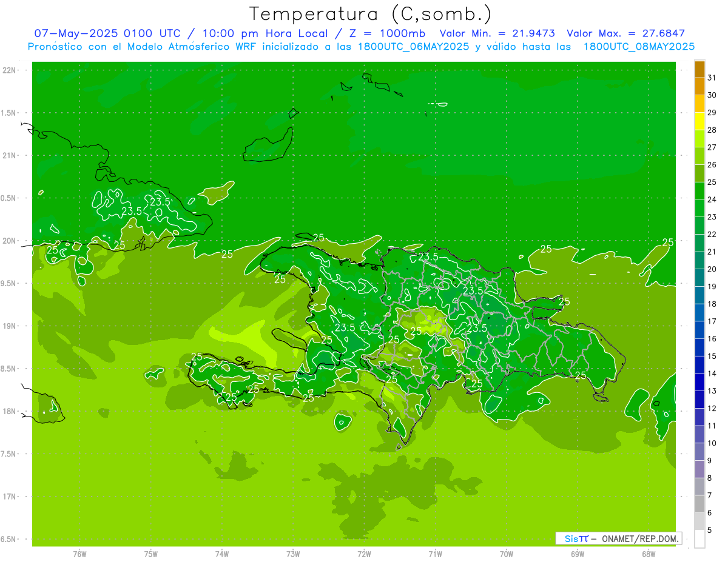This screenshot has width=728, height=562.
Task: Click the legend value '24'
Action: click(712, 199)
